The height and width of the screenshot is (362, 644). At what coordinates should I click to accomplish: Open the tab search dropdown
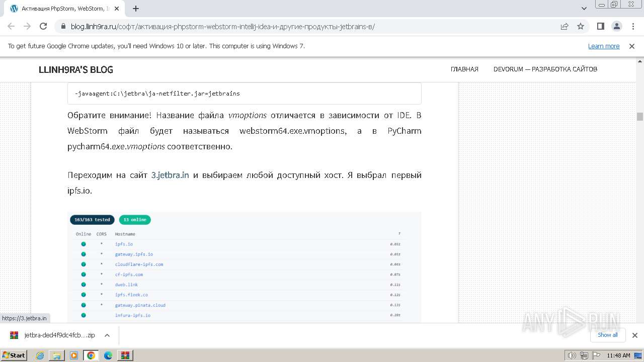click(x=584, y=9)
